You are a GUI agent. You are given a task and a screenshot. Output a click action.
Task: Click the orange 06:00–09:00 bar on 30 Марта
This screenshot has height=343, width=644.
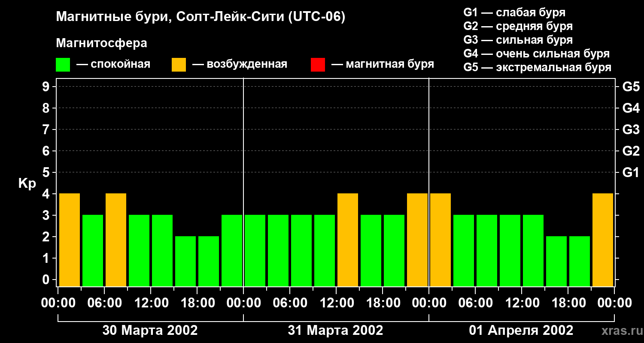pos(116,240)
